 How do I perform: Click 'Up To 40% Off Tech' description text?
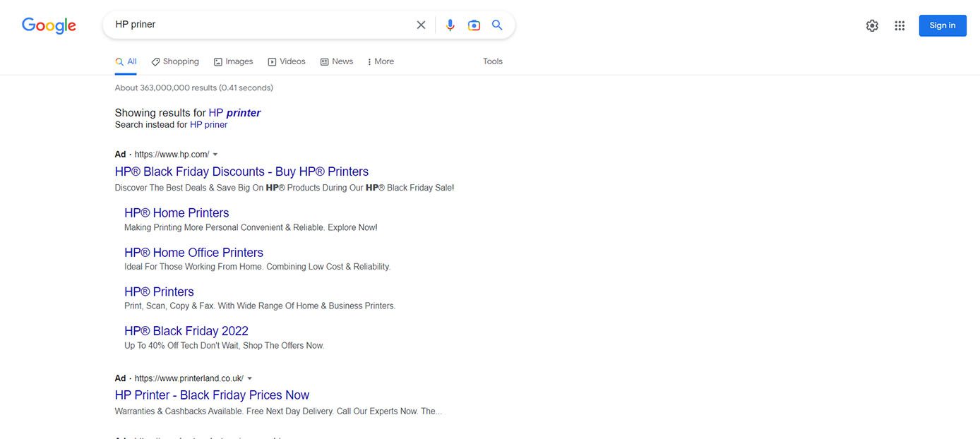click(x=224, y=346)
